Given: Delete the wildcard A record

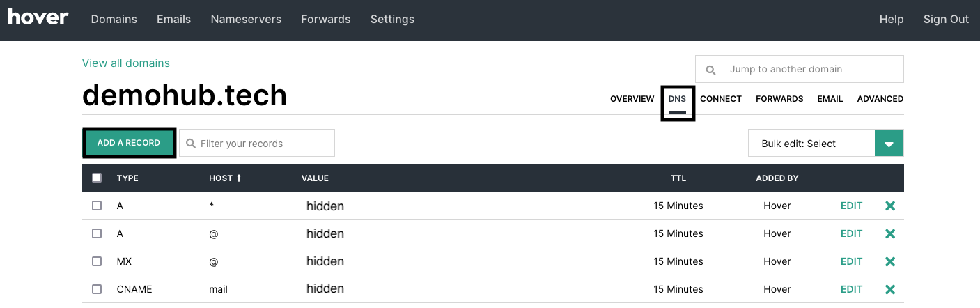Looking at the screenshot, I should click(889, 206).
